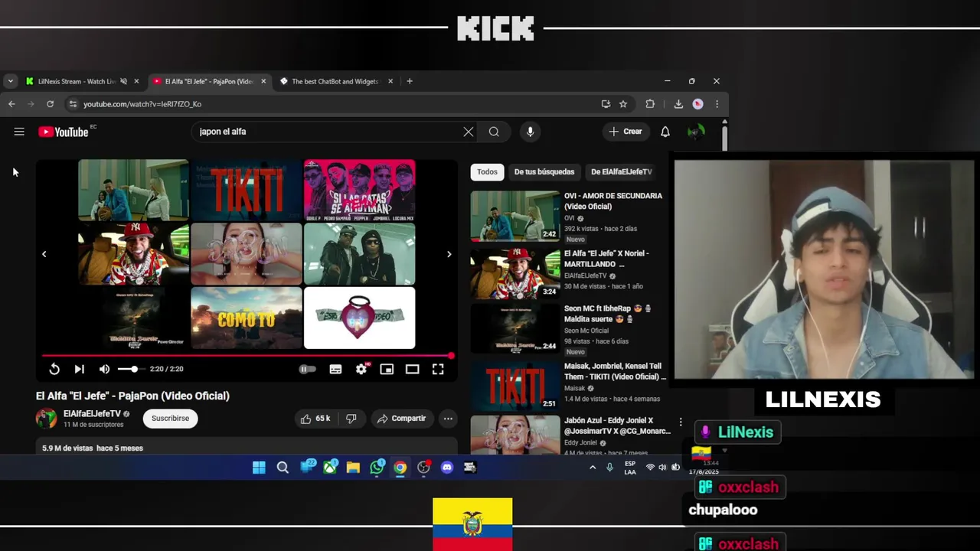This screenshot has height=551, width=980.
Task: Open the Chrome tab search dropdown
Action: pos(10,81)
